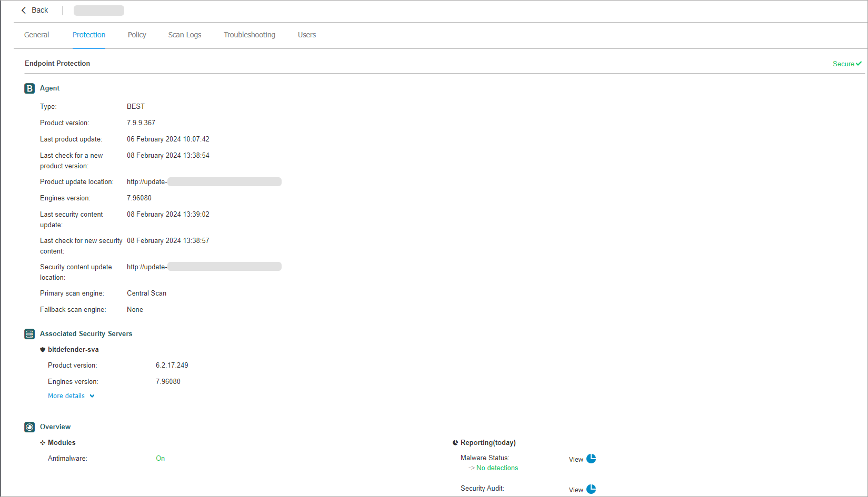
Task: Select the bitdefender-sva shield icon
Action: (x=43, y=349)
